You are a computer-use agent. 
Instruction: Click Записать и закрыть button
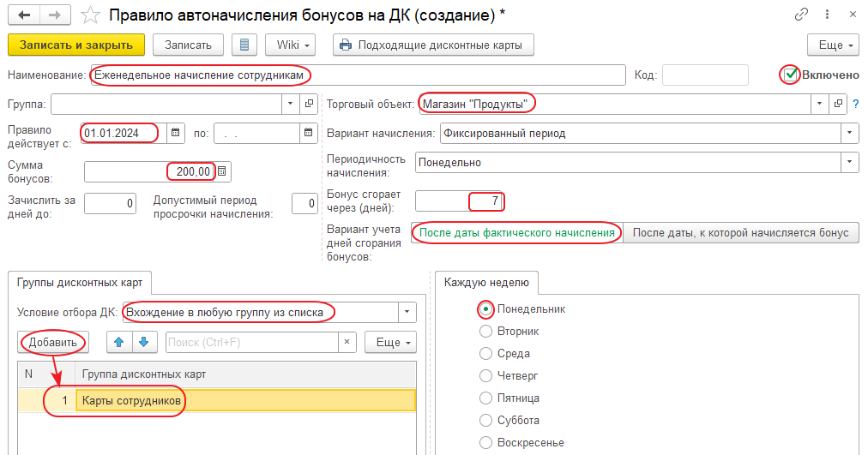76,45
